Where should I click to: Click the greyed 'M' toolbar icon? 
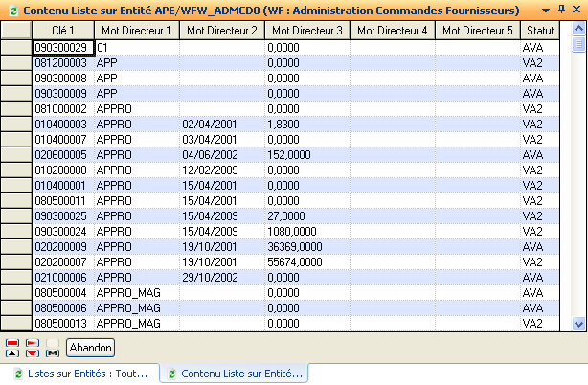pos(52,347)
